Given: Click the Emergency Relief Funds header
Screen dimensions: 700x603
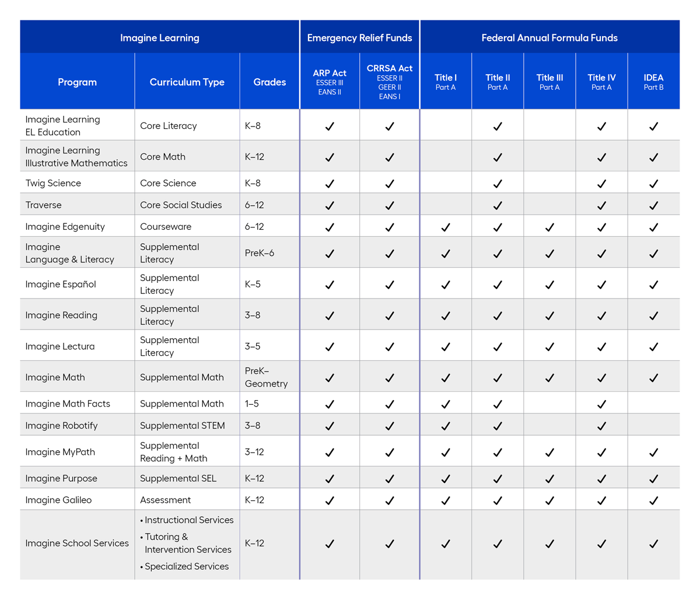Looking at the screenshot, I should [359, 38].
